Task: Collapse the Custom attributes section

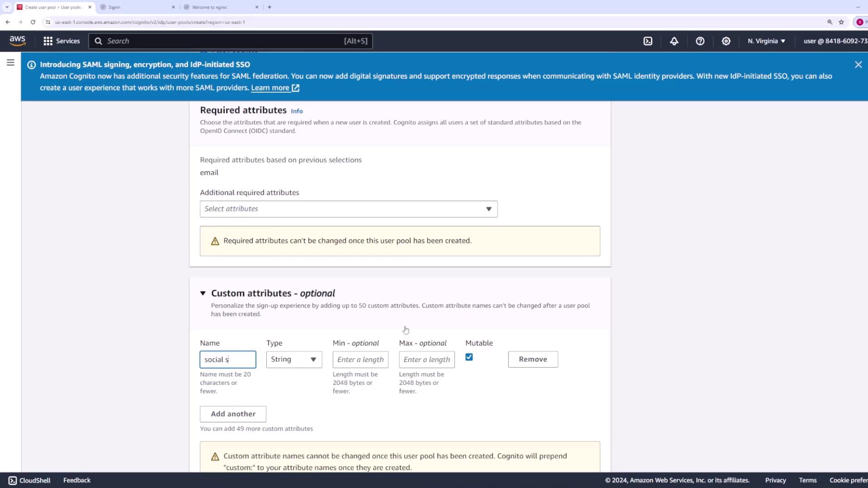Action: (203, 293)
